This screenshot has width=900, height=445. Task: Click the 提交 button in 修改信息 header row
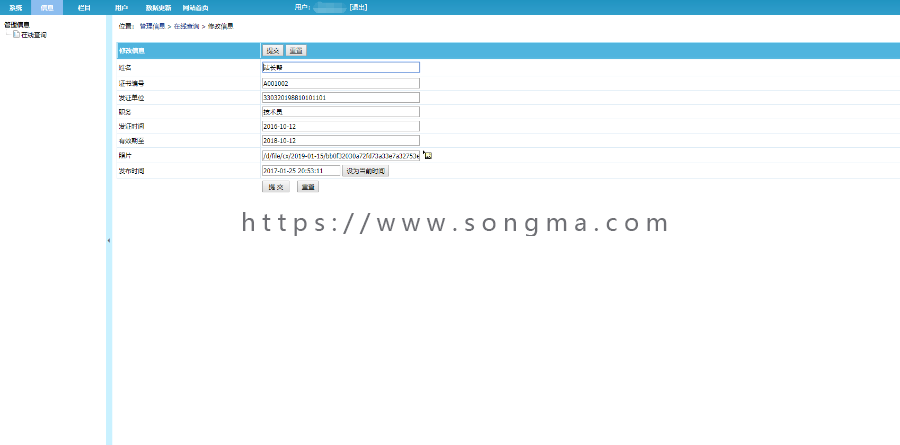tap(273, 51)
